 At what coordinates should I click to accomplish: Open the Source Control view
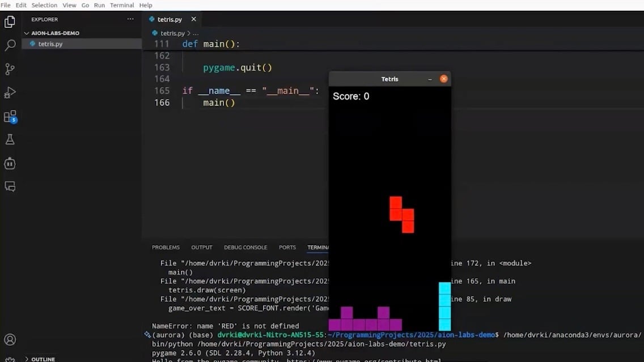(x=10, y=69)
